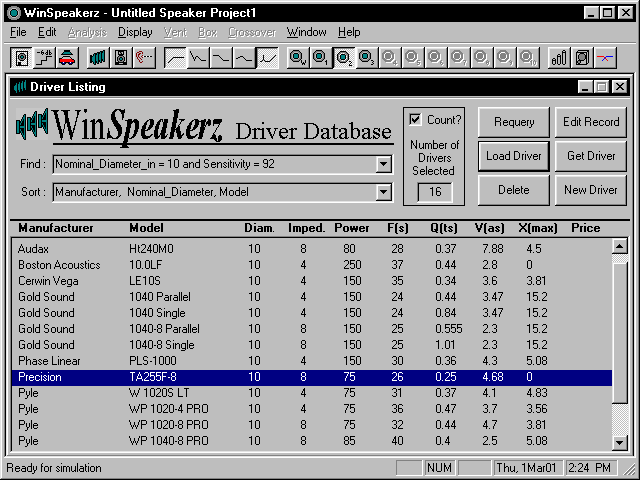640x480 pixels.
Task: Open the Help menu
Action: tap(349, 32)
